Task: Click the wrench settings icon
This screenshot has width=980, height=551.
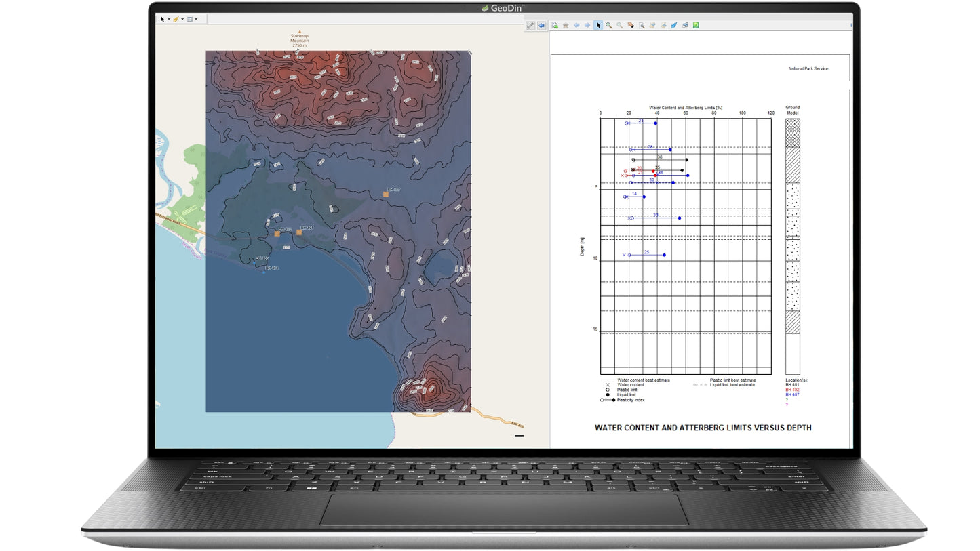Action: click(530, 26)
